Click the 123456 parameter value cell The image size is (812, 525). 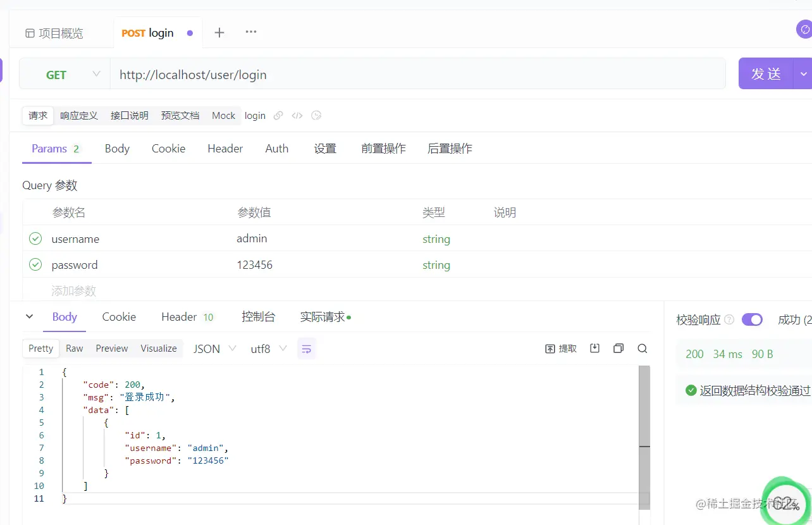(x=254, y=265)
